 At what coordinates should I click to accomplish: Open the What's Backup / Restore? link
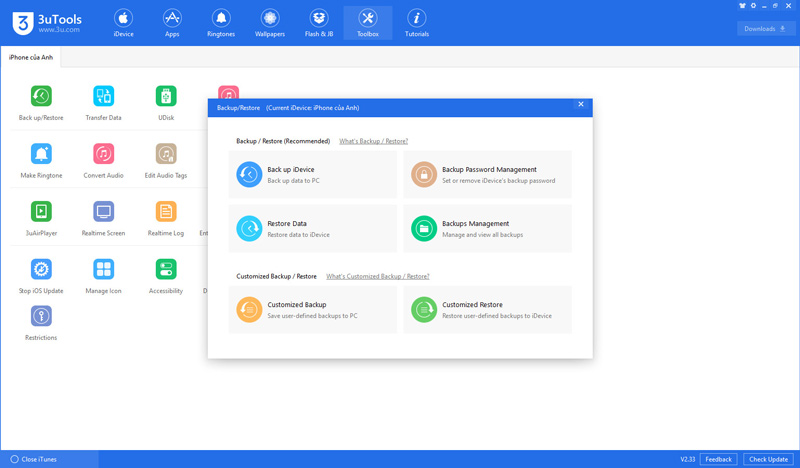373,141
